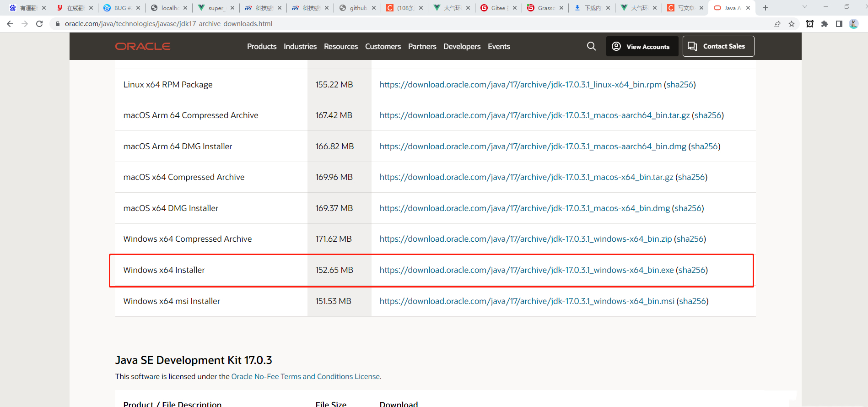Screen dimensions: 868x407
Task: Open a new tab with the plus icon
Action: [766, 8]
